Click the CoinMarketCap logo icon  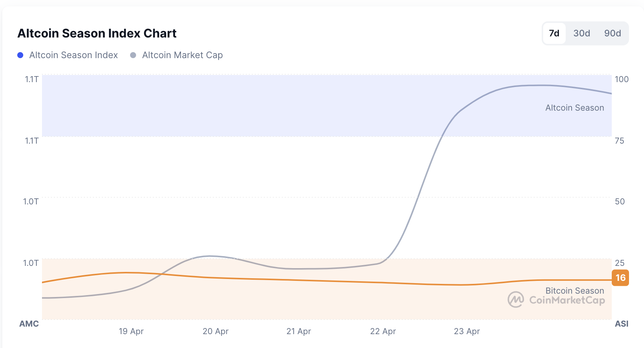pyautogui.click(x=515, y=300)
